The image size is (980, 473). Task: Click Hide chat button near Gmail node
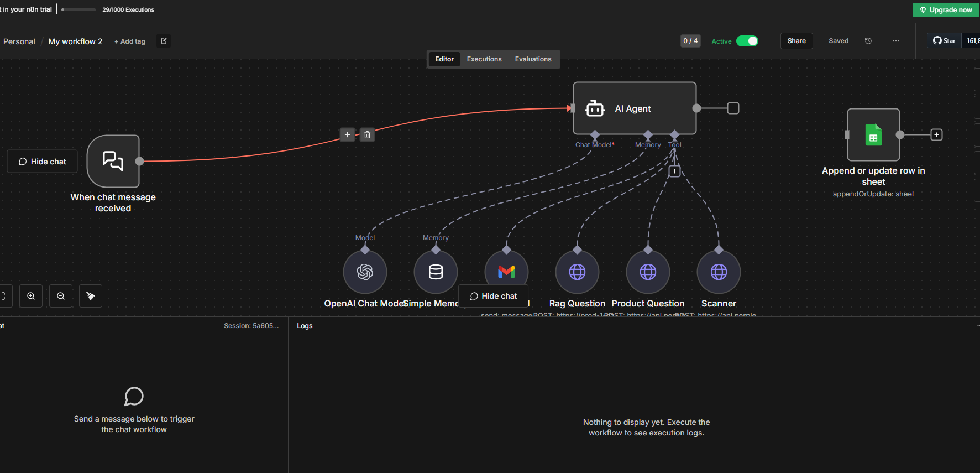[x=494, y=296]
